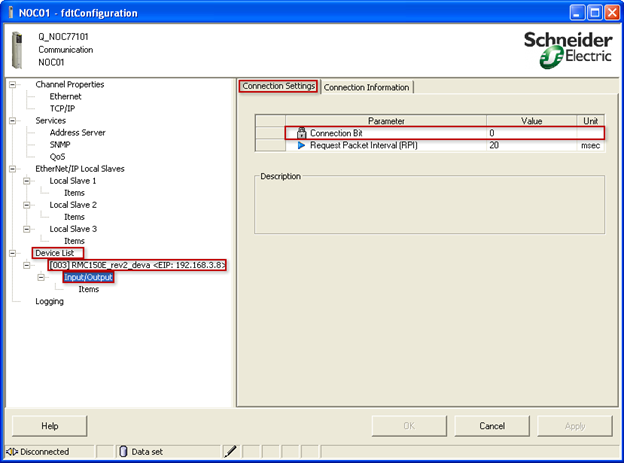Click the NOC01 title bar application icon
The height and width of the screenshot is (463, 624).
11,13
